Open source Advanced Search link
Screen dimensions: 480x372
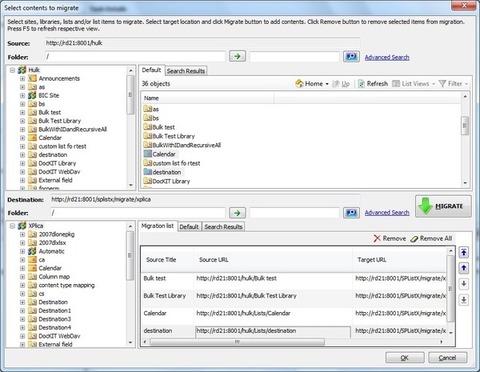click(387, 57)
